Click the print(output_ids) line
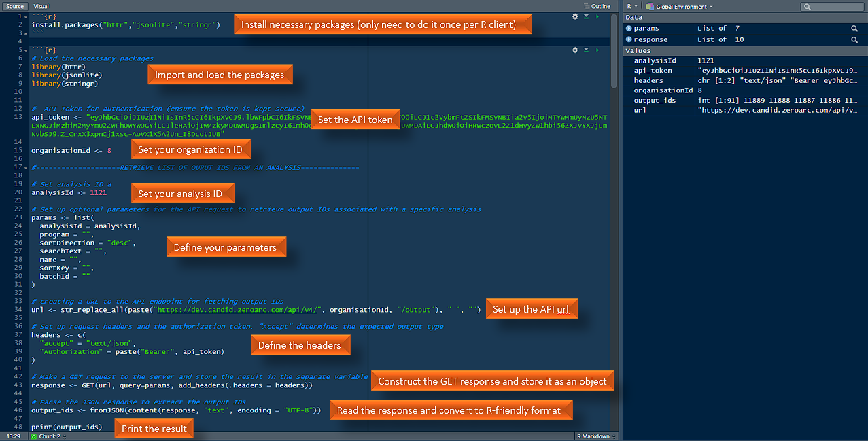The image size is (868, 441). (67, 427)
